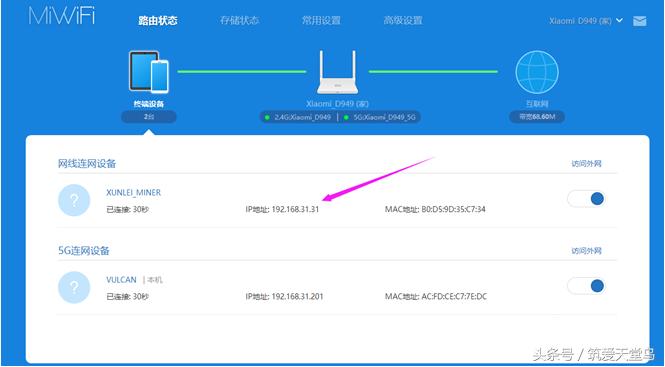
Task: Toggle internet access for XUNLEI_MINER
Action: [587, 199]
